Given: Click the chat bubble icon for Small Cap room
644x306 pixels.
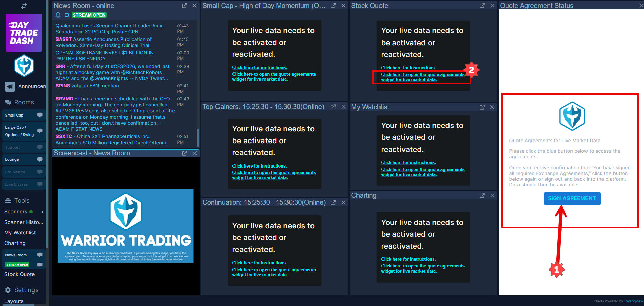Looking at the screenshot, I should click(40, 115).
